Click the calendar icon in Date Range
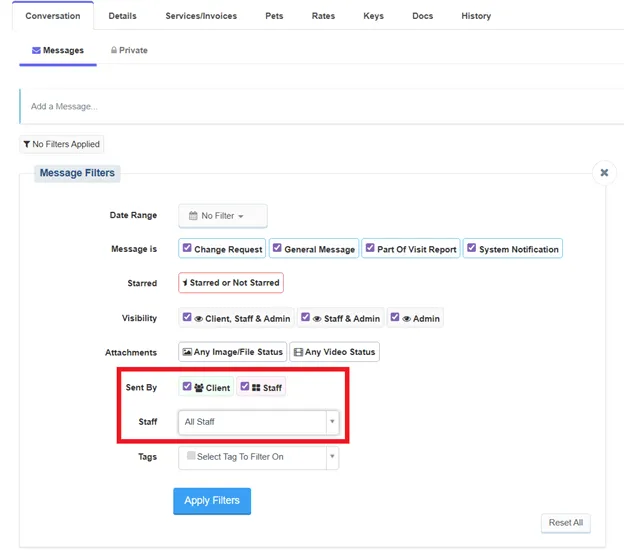 coord(193,216)
